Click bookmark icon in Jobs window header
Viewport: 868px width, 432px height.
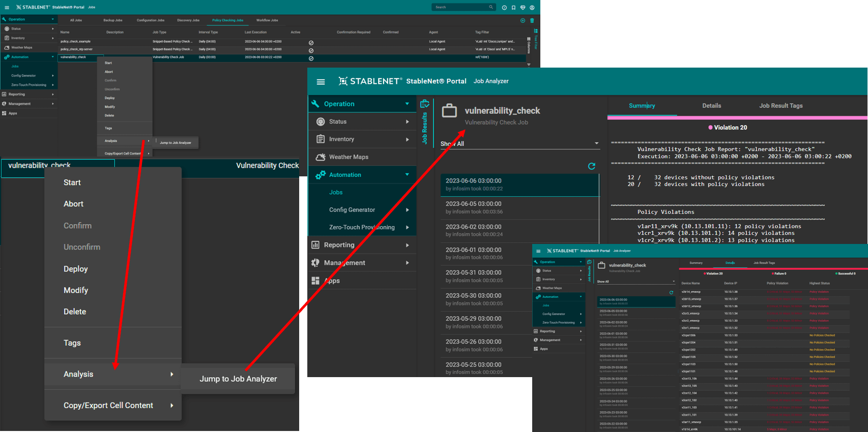[x=513, y=8]
